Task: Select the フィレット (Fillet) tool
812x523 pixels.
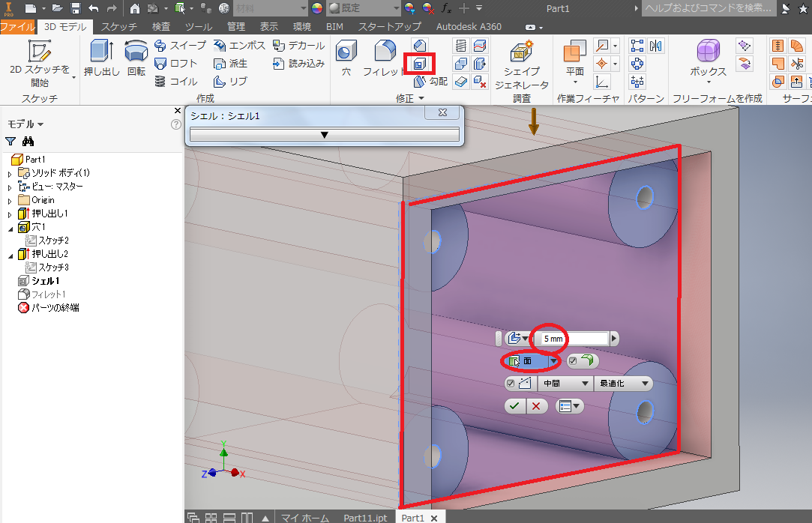Action: [x=384, y=58]
